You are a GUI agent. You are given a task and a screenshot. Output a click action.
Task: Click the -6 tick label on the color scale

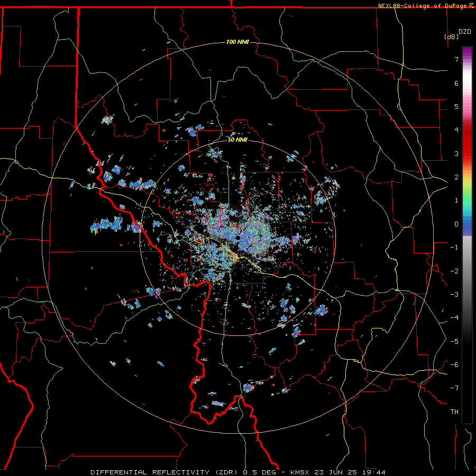(454, 365)
